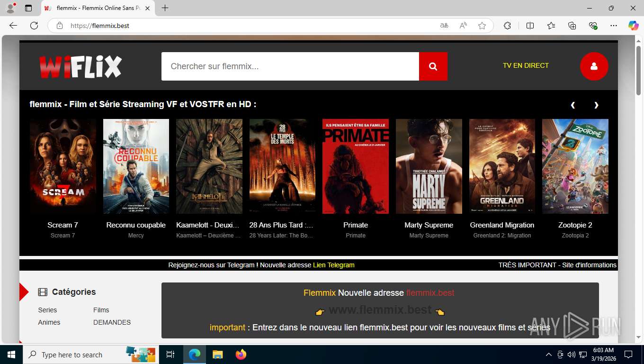Close the flemmix tab
This screenshot has width=644, height=364.
147,8
